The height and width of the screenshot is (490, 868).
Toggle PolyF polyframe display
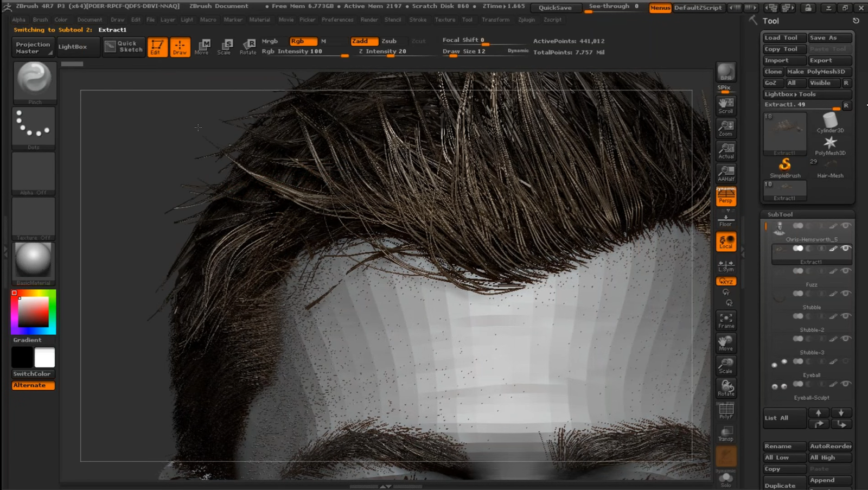pos(726,411)
